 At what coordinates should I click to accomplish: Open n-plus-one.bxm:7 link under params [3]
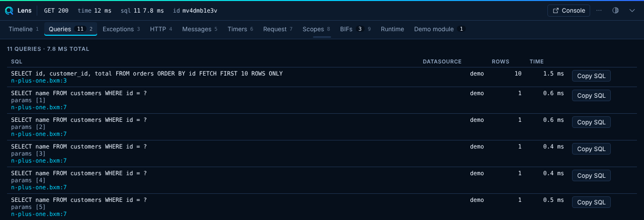39,161
